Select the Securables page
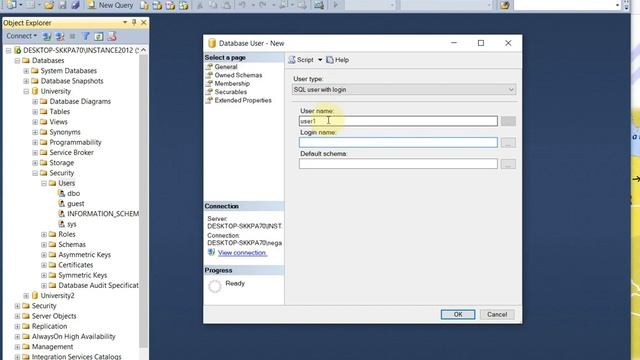Viewport: 640px width, 360px height. tap(231, 92)
